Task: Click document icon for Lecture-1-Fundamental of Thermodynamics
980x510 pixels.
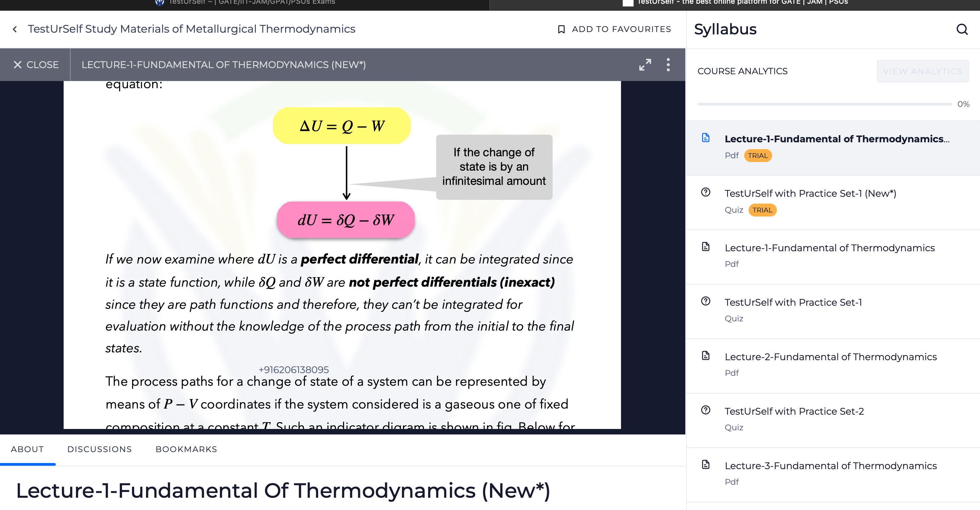Action: click(706, 246)
